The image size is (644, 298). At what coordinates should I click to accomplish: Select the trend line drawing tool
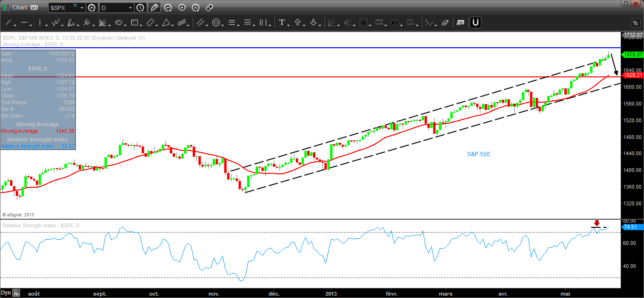pos(9,22)
